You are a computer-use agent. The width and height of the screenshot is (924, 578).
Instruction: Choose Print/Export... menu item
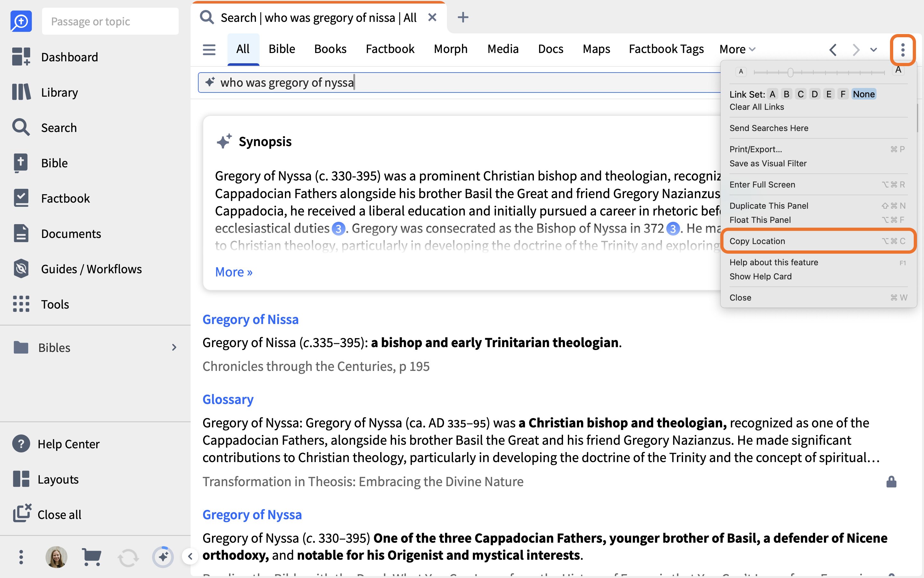coord(817,149)
